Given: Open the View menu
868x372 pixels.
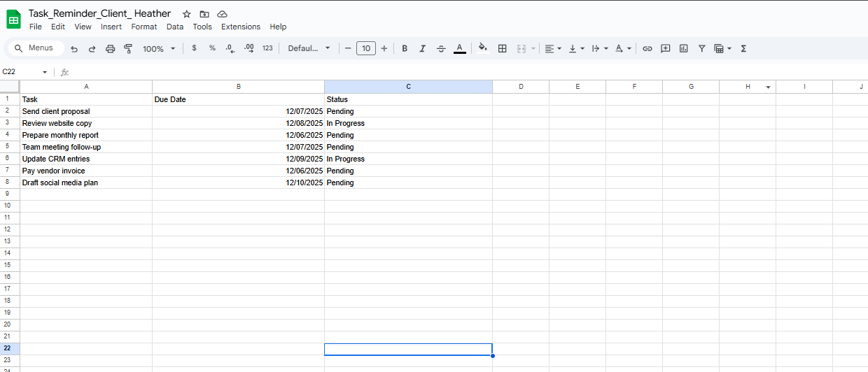Looking at the screenshot, I should click(x=83, y=27).
